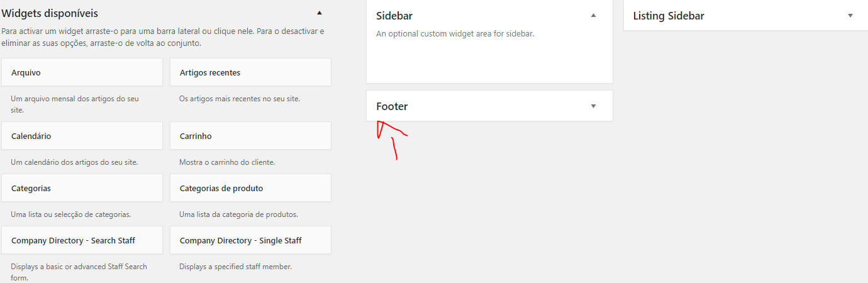Image resolution: width=868 pixels, height=283 pixels.
Task: Click the Carrinho description text
Action: pos(227,162)
